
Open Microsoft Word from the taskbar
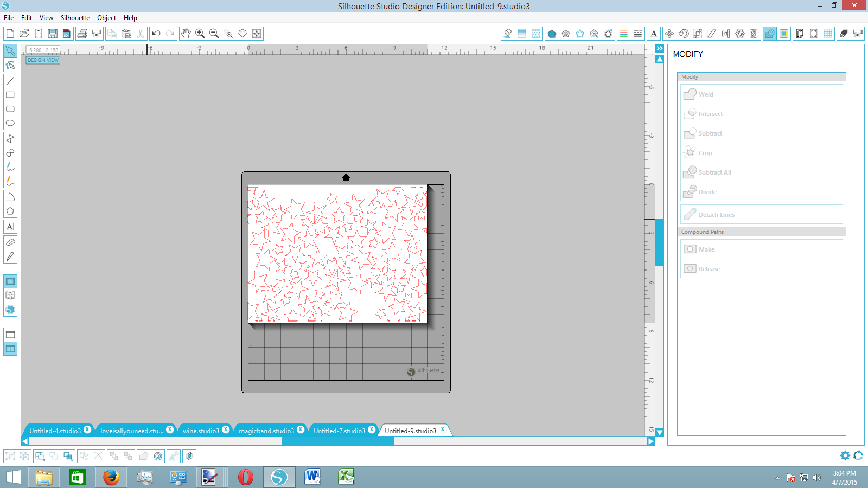(x=312, y=477)
